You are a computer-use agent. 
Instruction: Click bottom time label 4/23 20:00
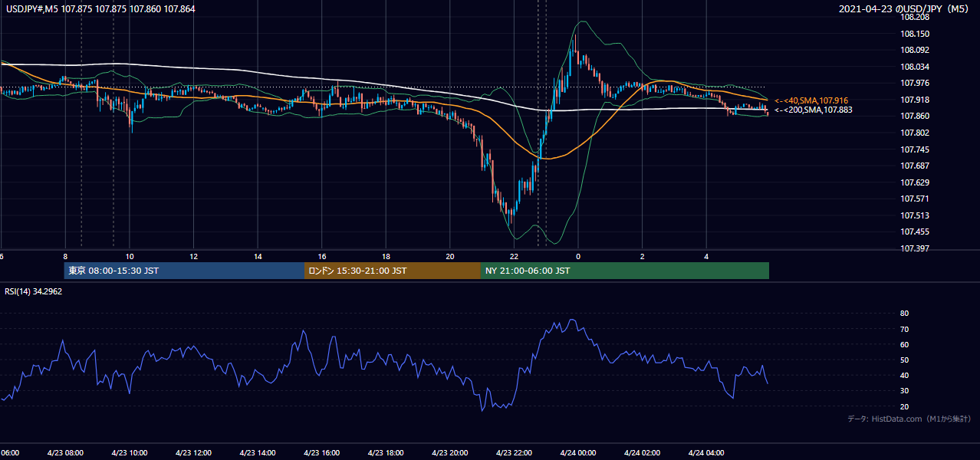pyautogui.click(x=450, y=452)
